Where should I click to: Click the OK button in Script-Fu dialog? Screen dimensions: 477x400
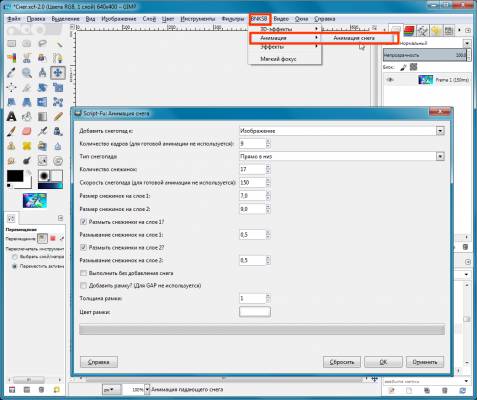(x=383, y=362)
